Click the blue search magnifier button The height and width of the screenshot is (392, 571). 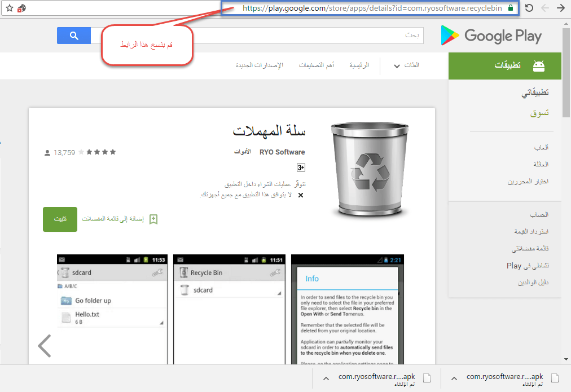tap(74, 36)
